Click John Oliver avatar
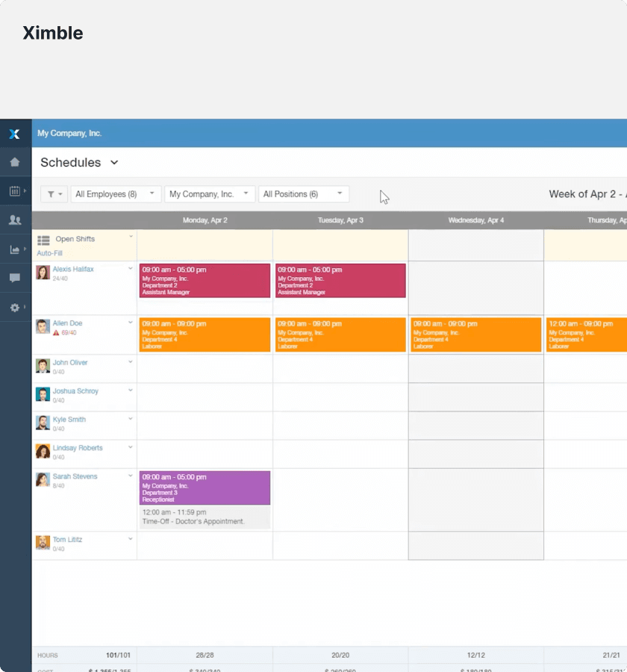 [x=43, y=366]
